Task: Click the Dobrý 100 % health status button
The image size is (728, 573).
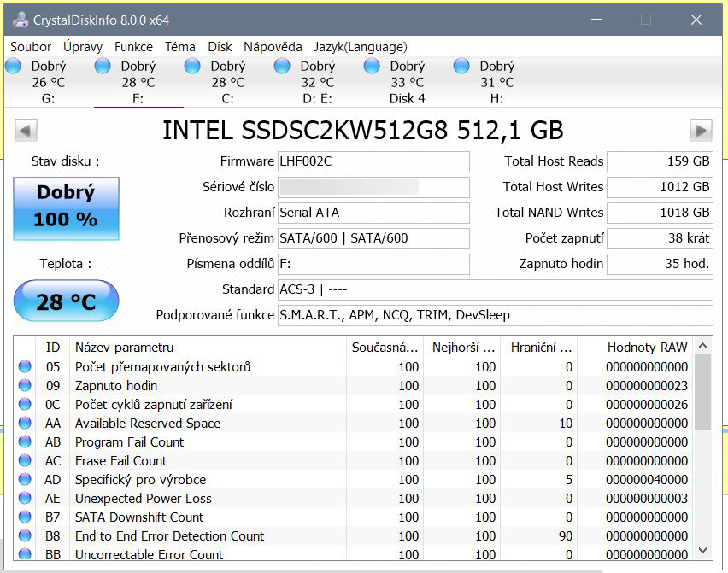Action: (66, 208)
